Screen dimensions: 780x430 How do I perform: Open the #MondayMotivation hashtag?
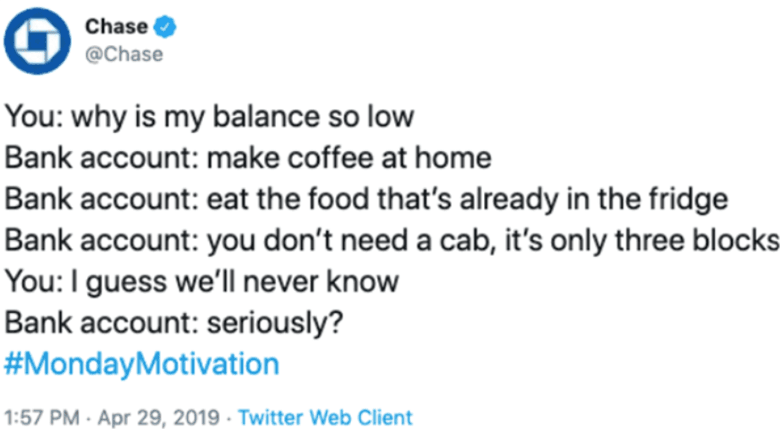142,362
